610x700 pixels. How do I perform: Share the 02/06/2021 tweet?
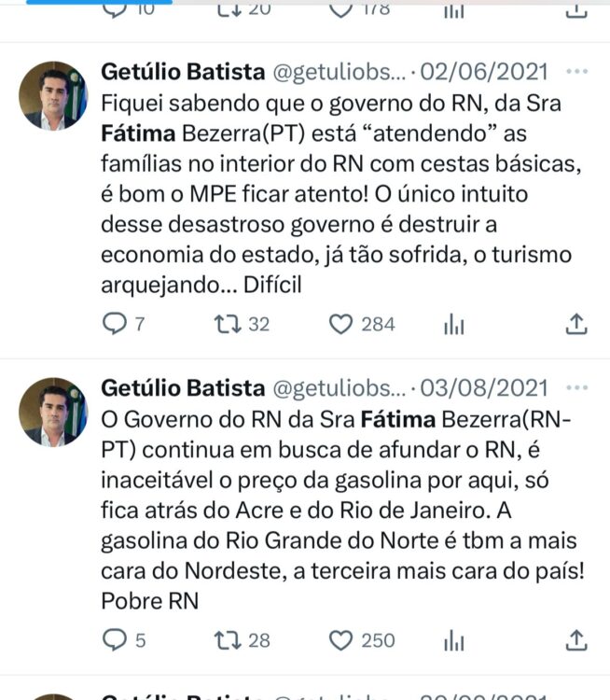pos(576,324)
